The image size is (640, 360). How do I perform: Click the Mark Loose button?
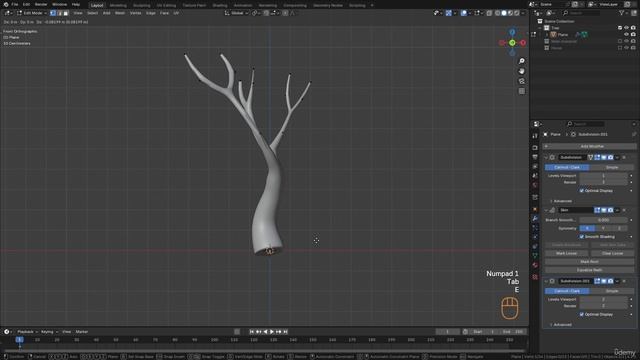pos(567,253)
